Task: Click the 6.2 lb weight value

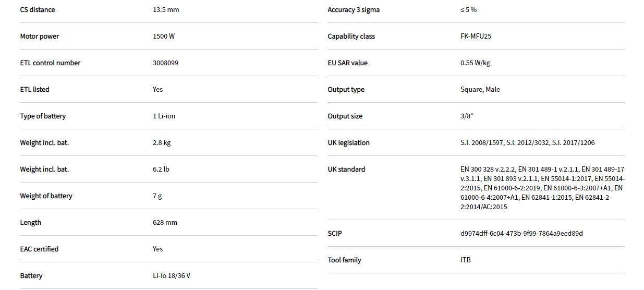Action: tap(161, 170)
